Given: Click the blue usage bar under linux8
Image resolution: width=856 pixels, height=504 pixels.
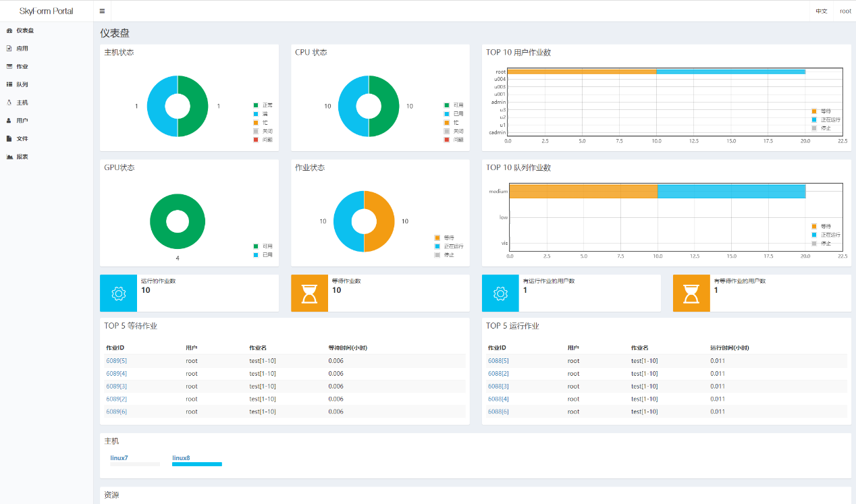Looking at the screenshot, I should (x=196, y=464).
